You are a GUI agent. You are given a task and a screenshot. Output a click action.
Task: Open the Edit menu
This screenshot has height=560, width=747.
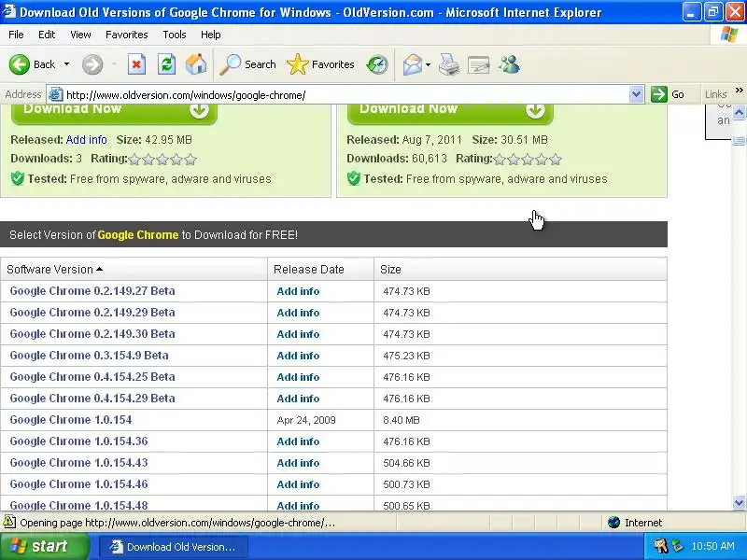[x=47, y=35]
